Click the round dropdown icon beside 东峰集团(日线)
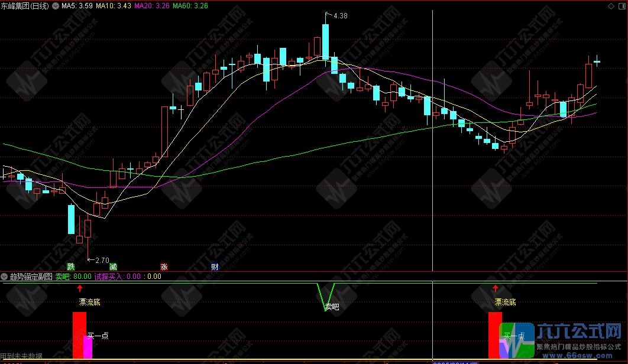The image size is (628, 364). coord(56,6)
